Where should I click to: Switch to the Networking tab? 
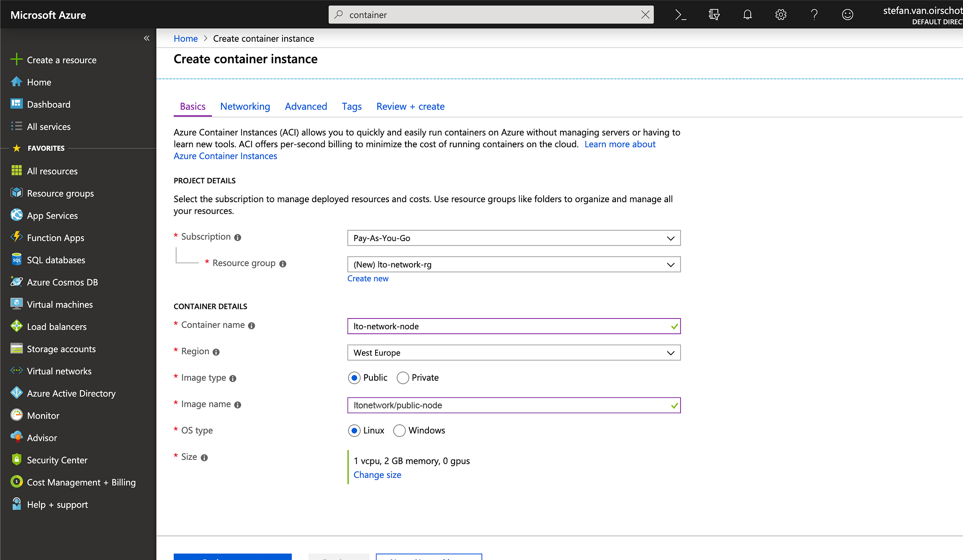coord(245,106)
